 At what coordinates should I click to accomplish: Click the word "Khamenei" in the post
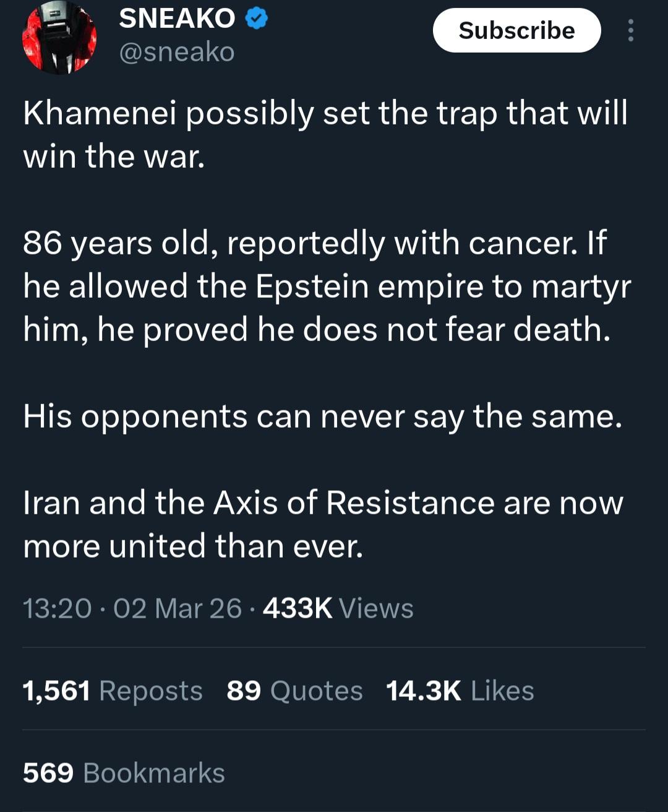[x=100, y=114]
